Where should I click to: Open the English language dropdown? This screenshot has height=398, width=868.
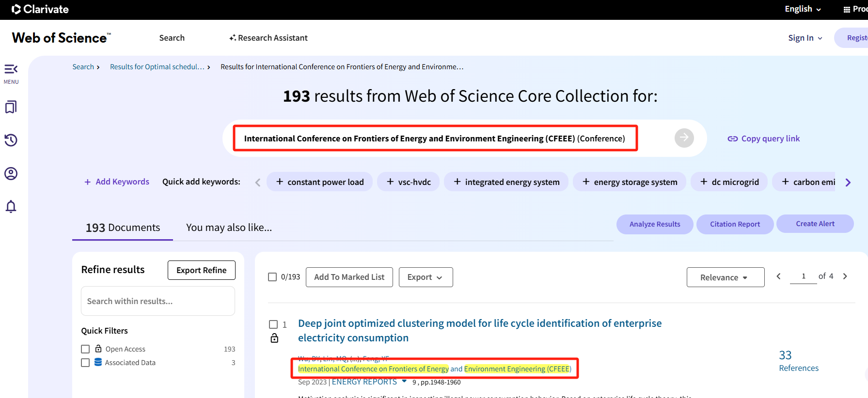[x=803, y=9]
